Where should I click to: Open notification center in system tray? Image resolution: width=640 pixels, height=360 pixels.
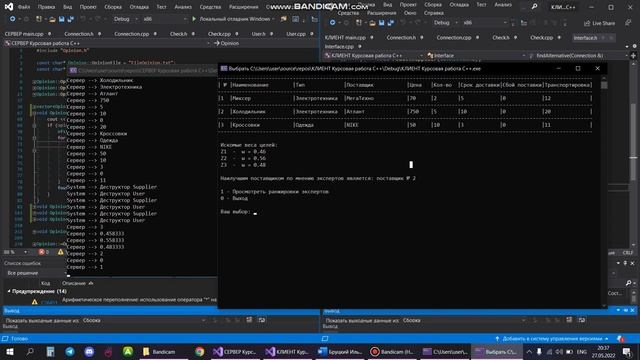(627, 351)
